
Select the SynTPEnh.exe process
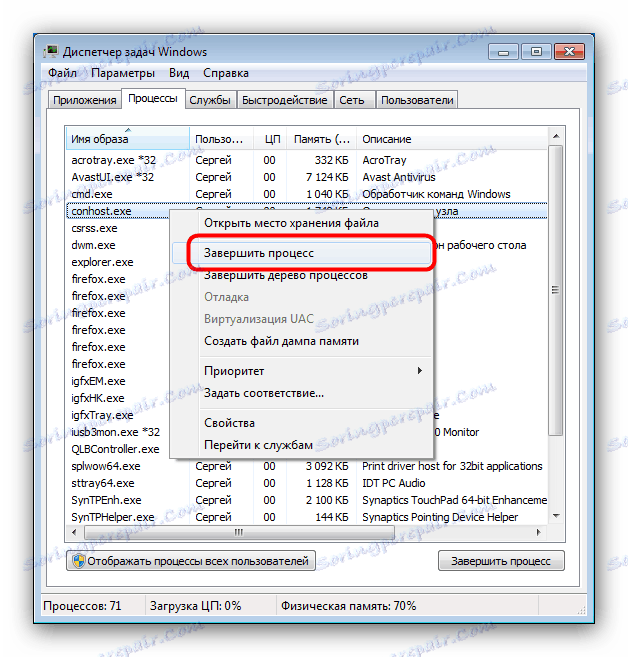pos(307,500)
